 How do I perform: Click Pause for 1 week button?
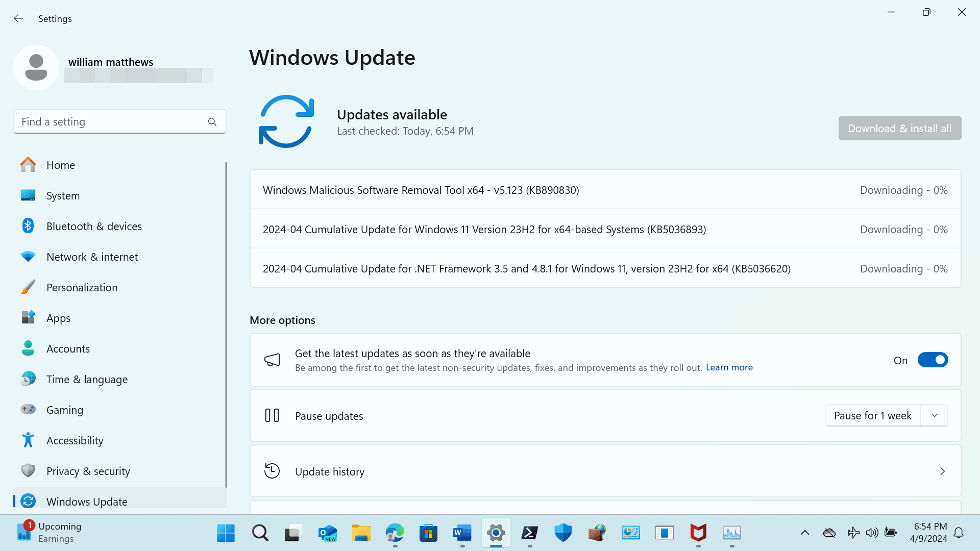click(x=872, y=416)
